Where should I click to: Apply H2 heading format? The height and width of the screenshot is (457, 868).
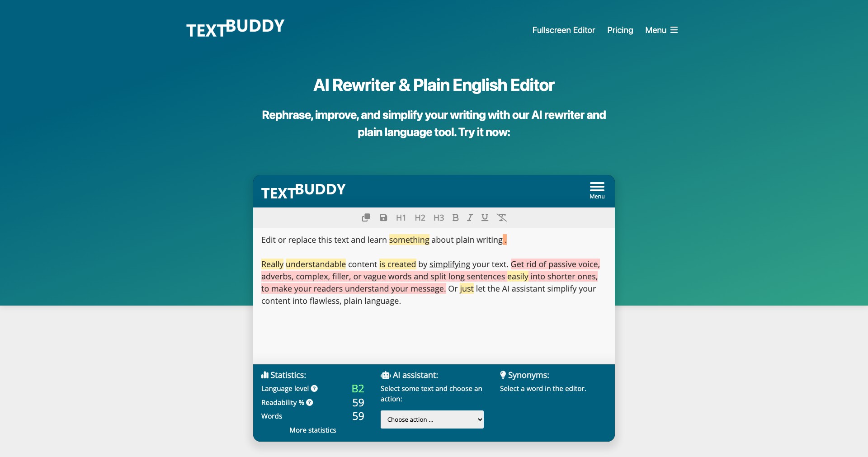click(420, 218)
